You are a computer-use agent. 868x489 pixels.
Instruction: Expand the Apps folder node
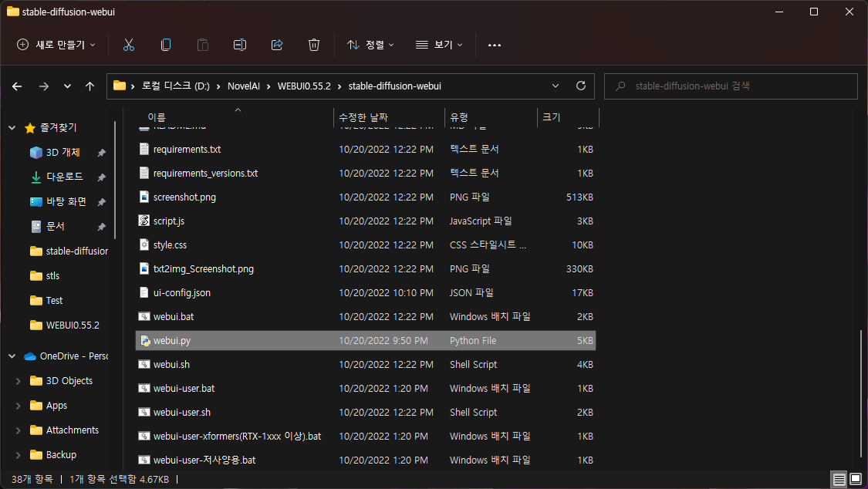[x=19, y=406]
